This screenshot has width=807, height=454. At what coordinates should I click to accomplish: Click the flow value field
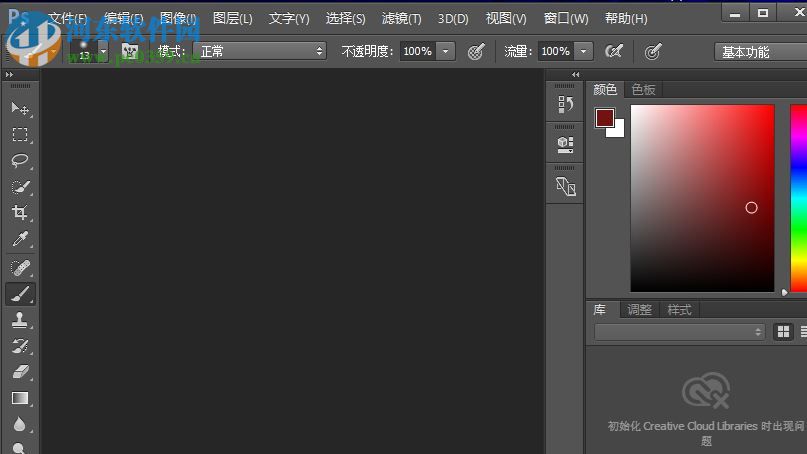pos(555,51)
